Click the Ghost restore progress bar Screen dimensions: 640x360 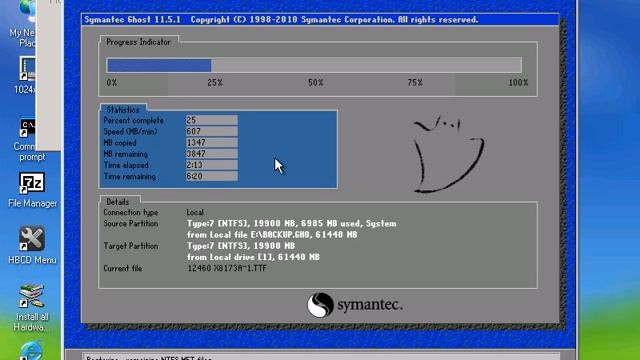[x=314, y=65]
